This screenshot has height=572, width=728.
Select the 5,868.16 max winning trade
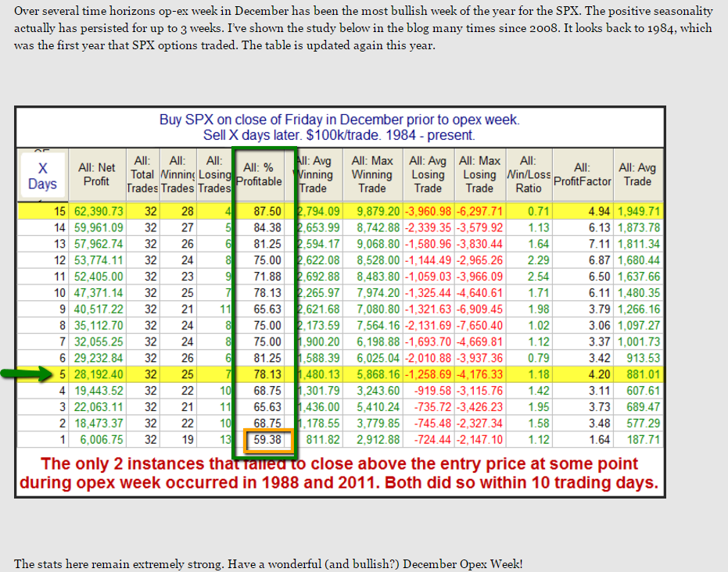click(378, 374)
